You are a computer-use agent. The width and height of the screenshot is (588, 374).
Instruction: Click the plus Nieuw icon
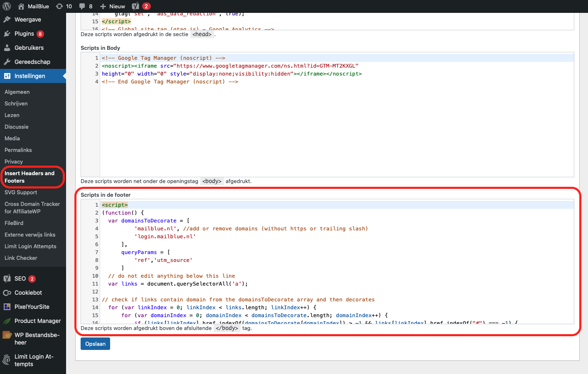click(x=103, y=6)
